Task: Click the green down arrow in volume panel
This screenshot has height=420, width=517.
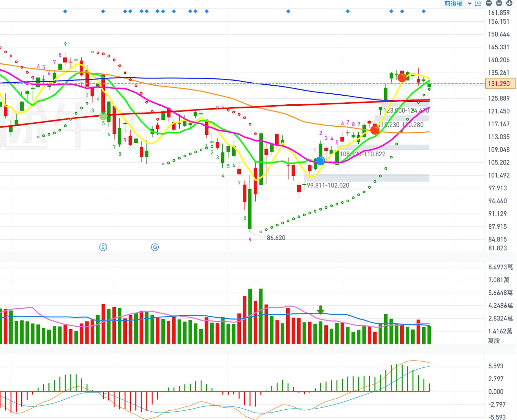Action: pos(320,310)
